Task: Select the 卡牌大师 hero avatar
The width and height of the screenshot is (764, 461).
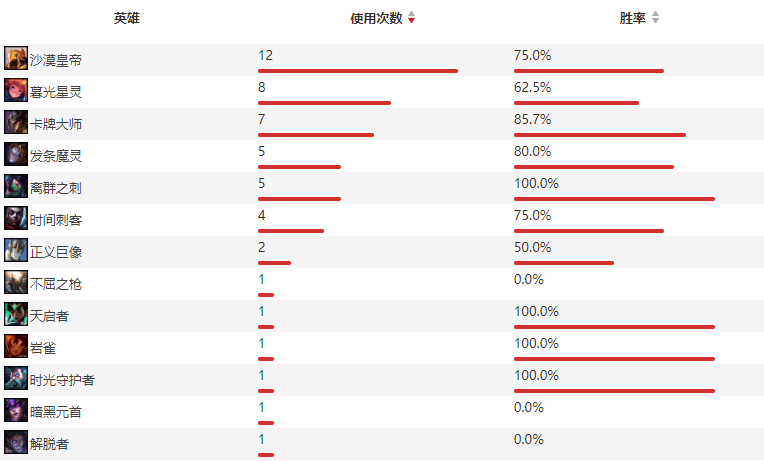Action: click(16, 122)
